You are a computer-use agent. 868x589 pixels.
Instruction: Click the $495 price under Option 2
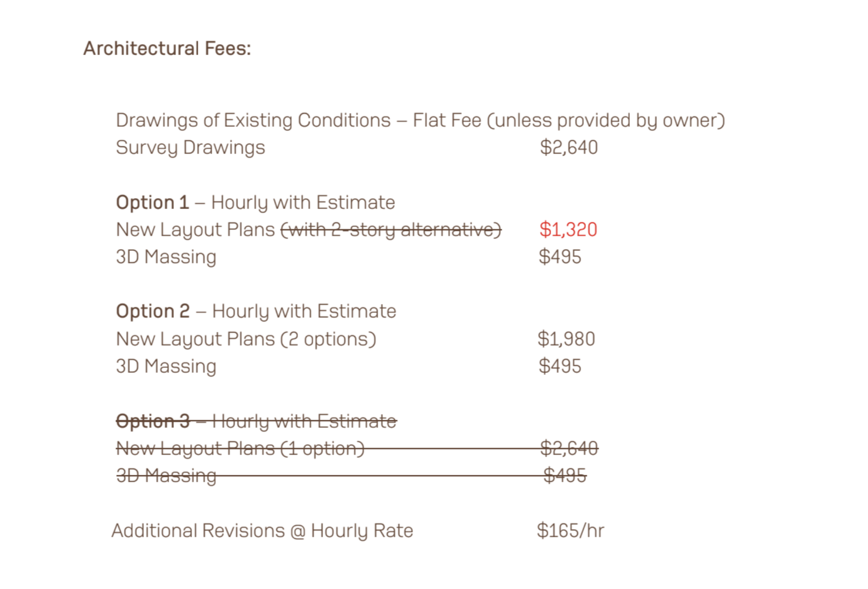click(560, 366)
